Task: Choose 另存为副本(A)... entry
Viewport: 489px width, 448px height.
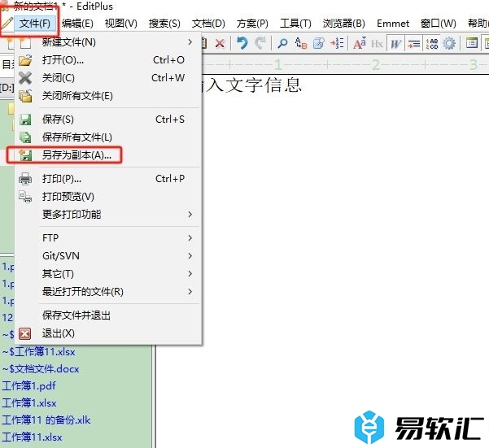Action: click(108, 154)
